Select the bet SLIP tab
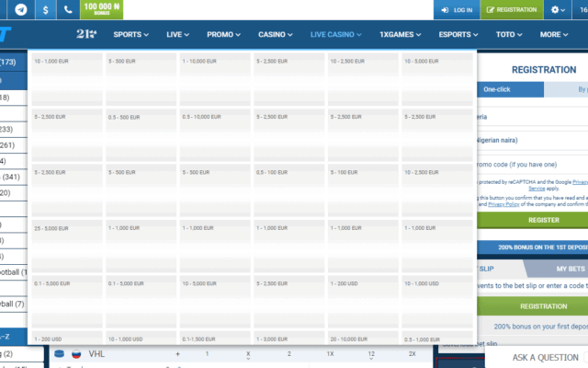Screen dimensions: 588x368 pos(487,269)
